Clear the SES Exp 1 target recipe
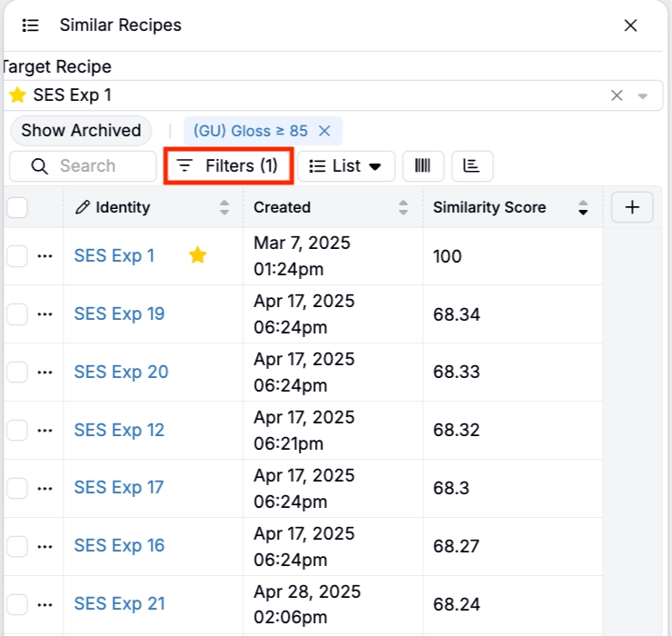 [617, 95]
